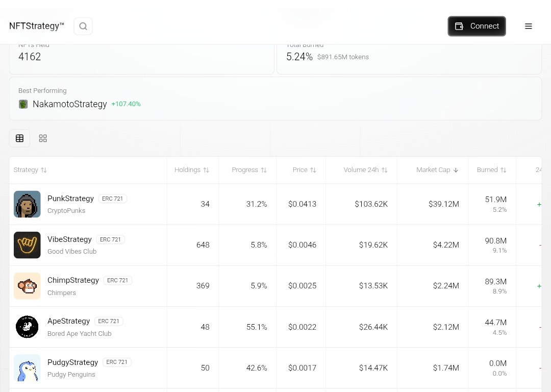Click the $103.62K volume value
The width and height of the screenshot is (551, 392).
[x=371, y=204]
